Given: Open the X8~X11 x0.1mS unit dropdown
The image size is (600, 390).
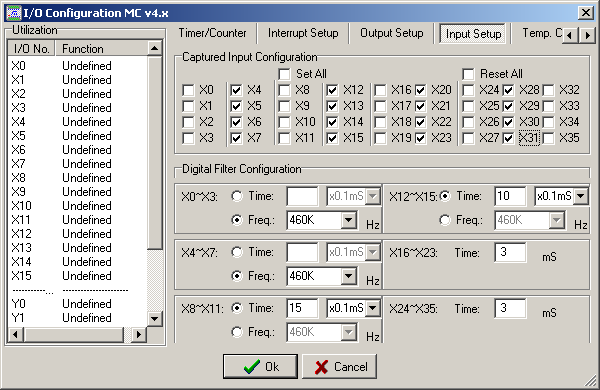Looking at the screenshot, I should (373, 308).
